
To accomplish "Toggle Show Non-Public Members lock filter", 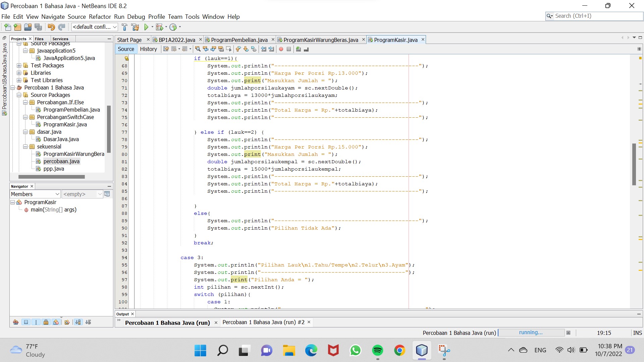I will (46, 322).
